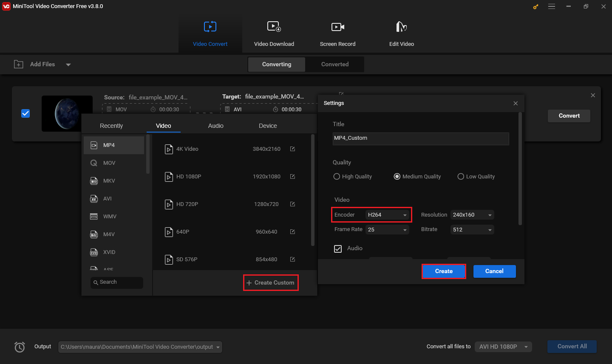Click the preset list scrollbar
Image resolution: width=612 pixels, height=364 pixels.
(313, 190)
